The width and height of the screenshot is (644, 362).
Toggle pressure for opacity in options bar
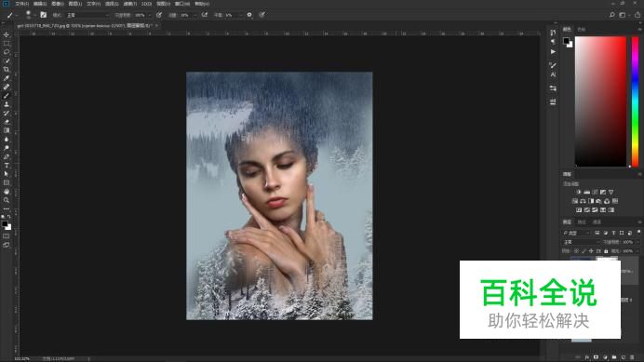[159, 15]
